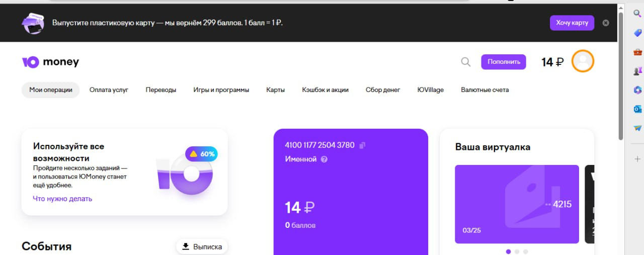Click the Ваша виртуалка heading
Viewport: 644px width, 255px height.
[493, 147]
